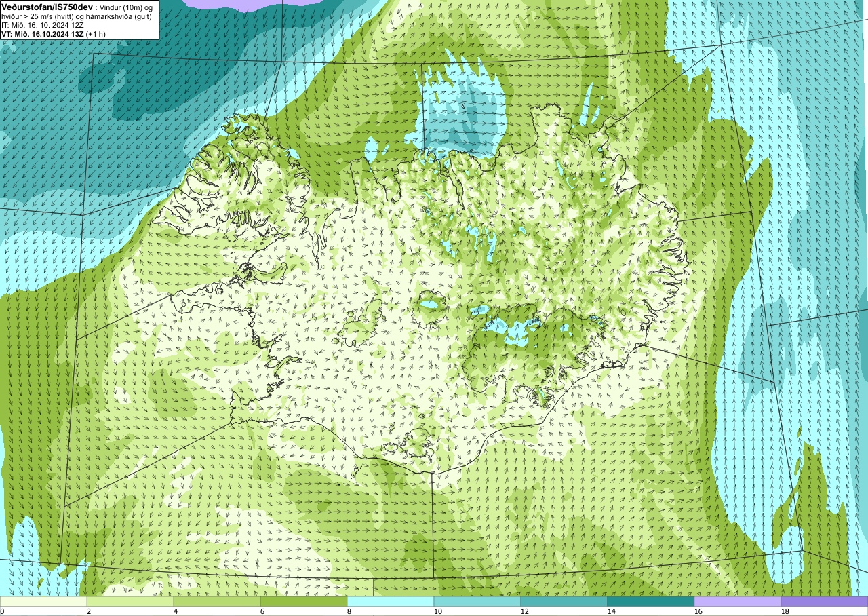Click the 2–4 m/s light green legend swatch

pos(130,601)
